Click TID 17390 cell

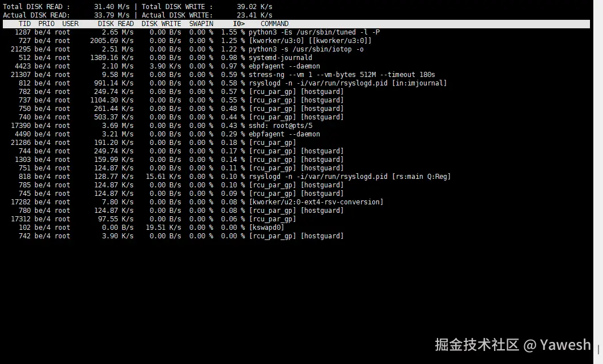pyautogui.click(x=21, y=126)
